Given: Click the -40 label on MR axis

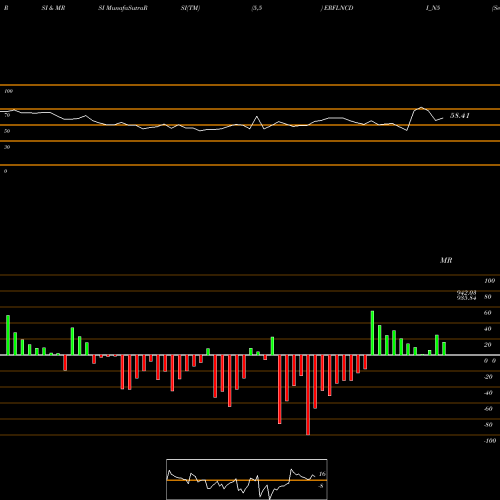Looking at the screenshot, I should pyautogui.click(x=488, y=393).
